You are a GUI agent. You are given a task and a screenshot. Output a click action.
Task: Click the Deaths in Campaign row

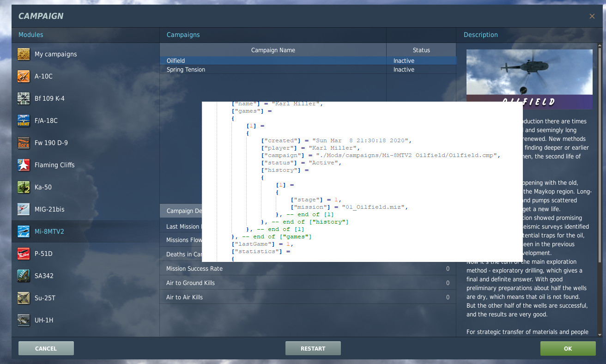coord(181,255)
